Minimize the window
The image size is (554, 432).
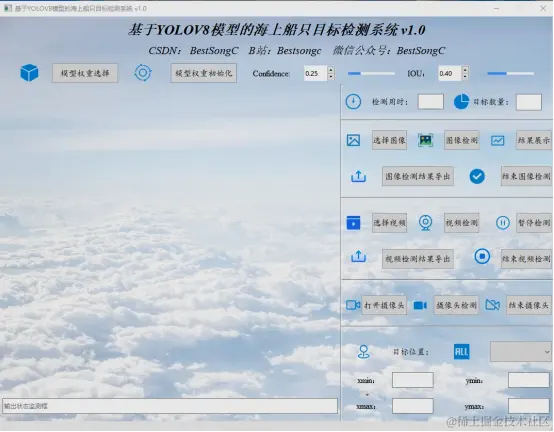[496, 8]
